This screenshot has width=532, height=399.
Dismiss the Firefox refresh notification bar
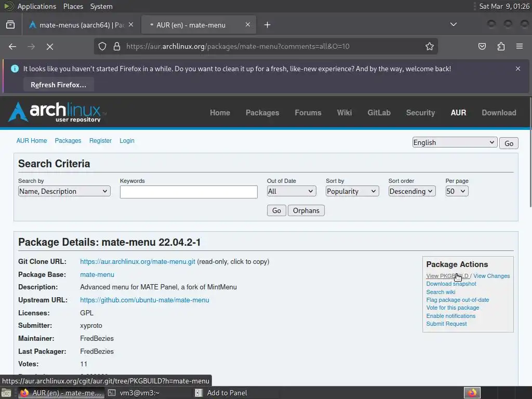pyautogui.click(x=518, y=69)
